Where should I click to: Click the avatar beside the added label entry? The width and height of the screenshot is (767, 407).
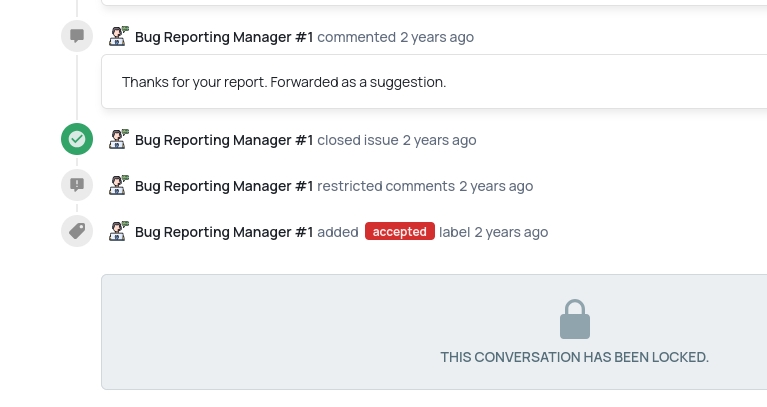click(119, 231)
